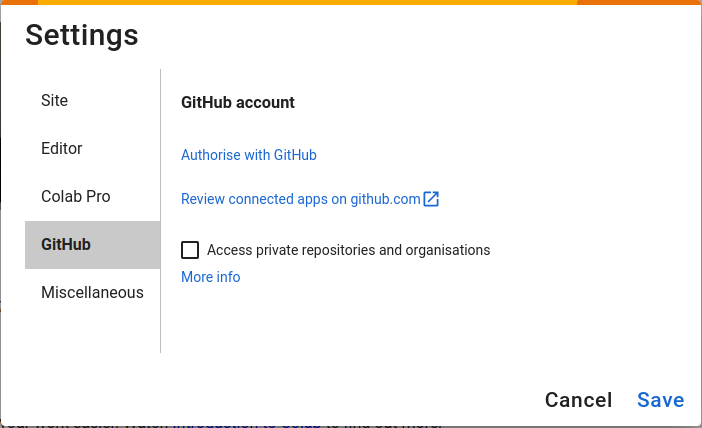This screenshot has height=428, width=702.
Task: Click the Authorise with GitHub link
Action: click(x=249, y=155)
